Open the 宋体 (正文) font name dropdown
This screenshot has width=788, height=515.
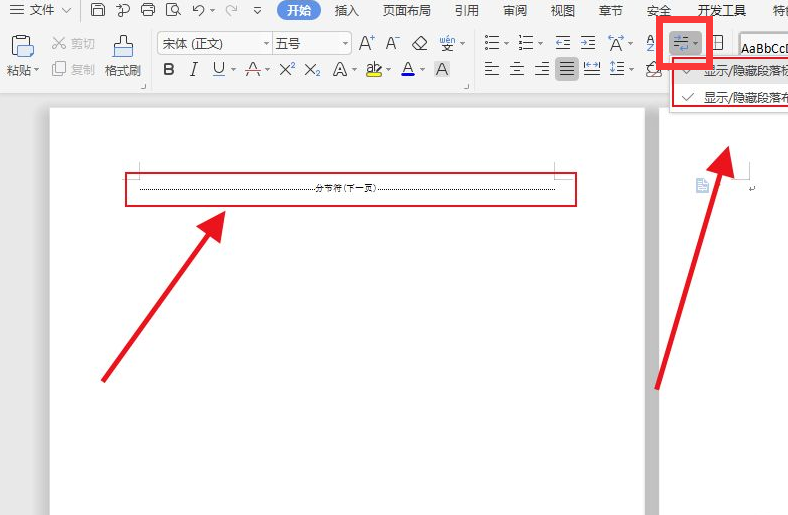[266, 44]
